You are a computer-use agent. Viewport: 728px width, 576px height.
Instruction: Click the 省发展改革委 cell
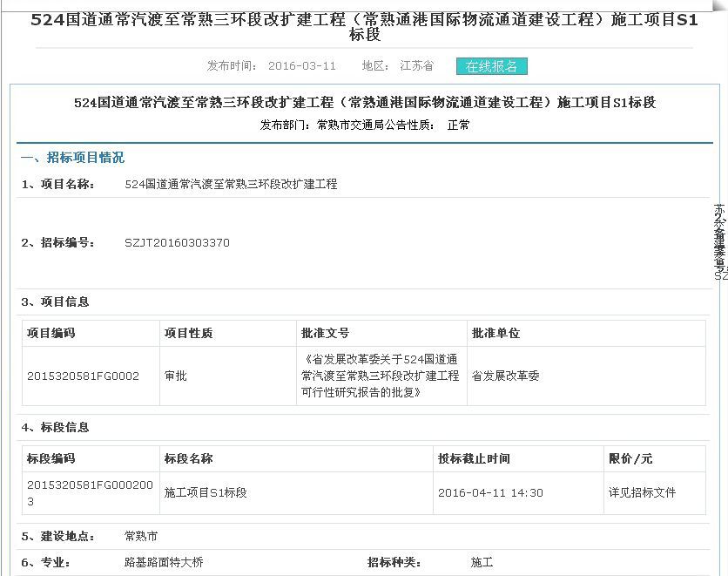pos(505,376)
